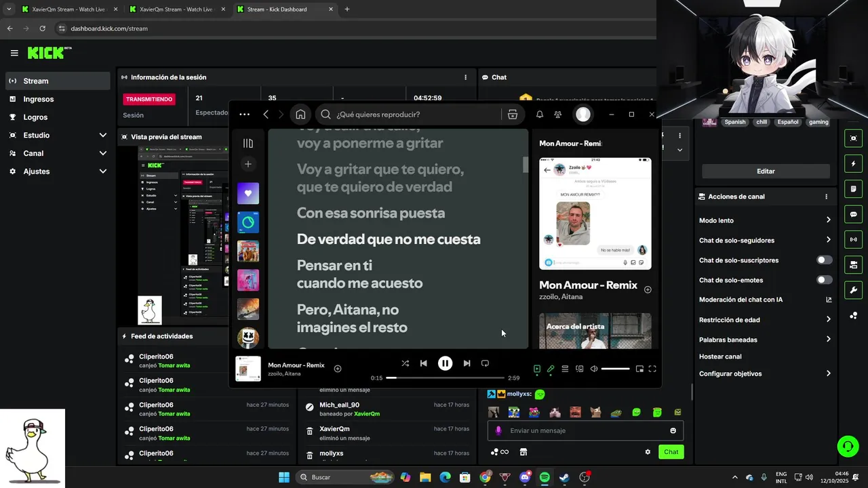Open Modo lento settings

[766, 220]
